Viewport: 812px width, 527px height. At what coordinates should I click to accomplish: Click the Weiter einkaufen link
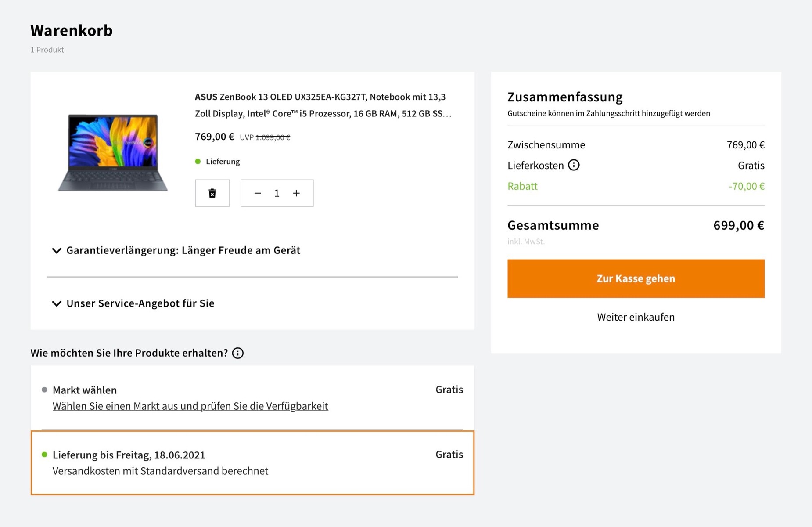pos(636,317)
